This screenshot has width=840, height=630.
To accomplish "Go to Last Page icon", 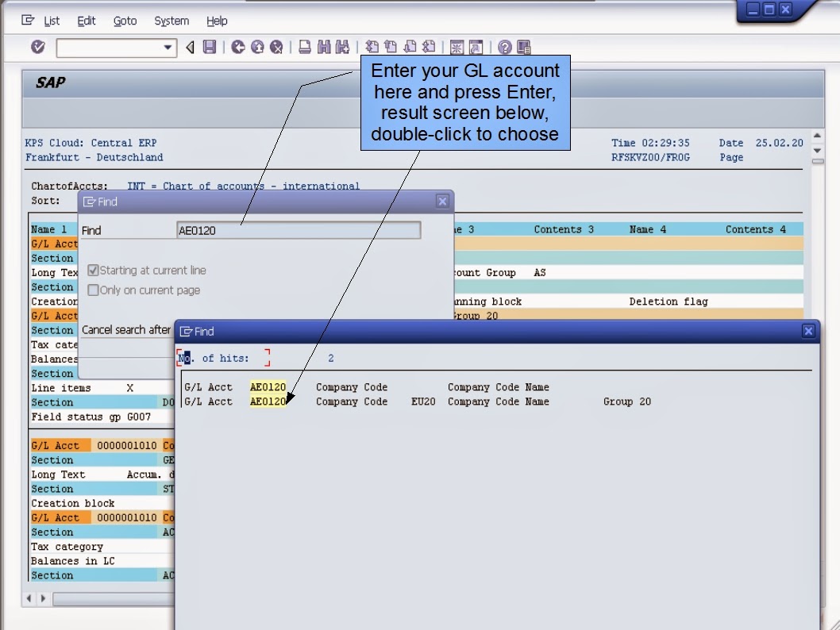I will (429, 47).
